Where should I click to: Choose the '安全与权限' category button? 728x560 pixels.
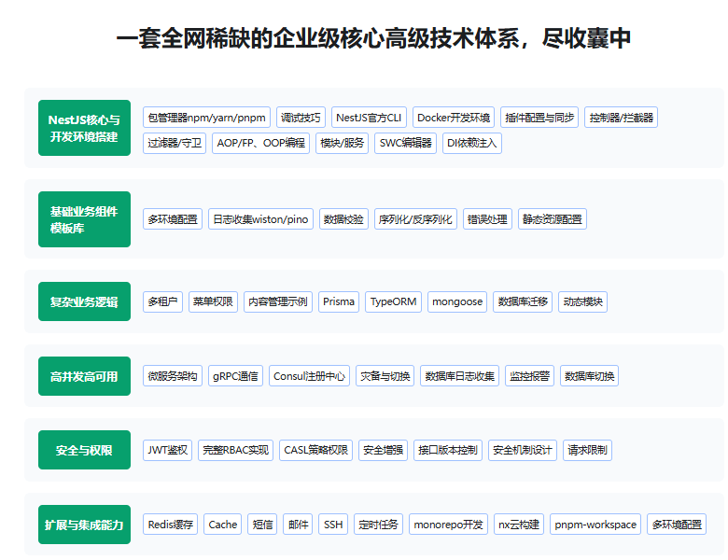coord(84,450)
